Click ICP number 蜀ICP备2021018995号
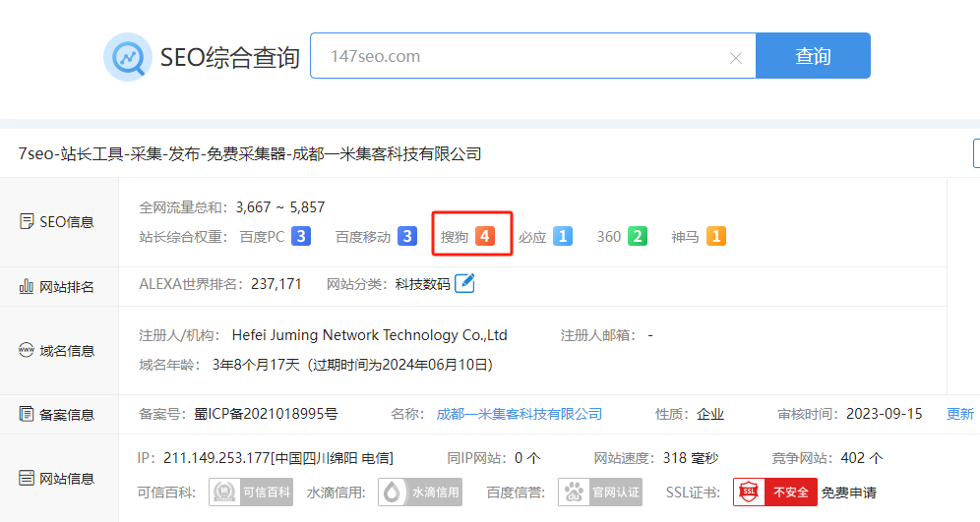 pos(267,414)
